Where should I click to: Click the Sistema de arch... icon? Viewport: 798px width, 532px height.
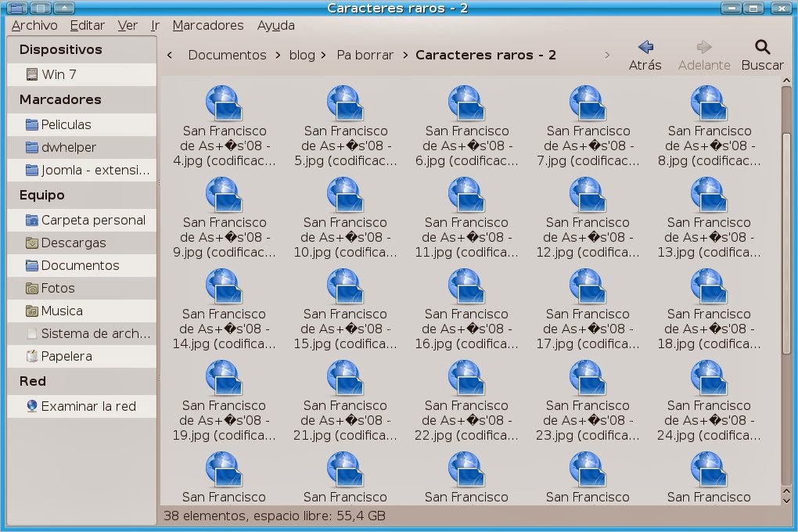pos(32,334)
